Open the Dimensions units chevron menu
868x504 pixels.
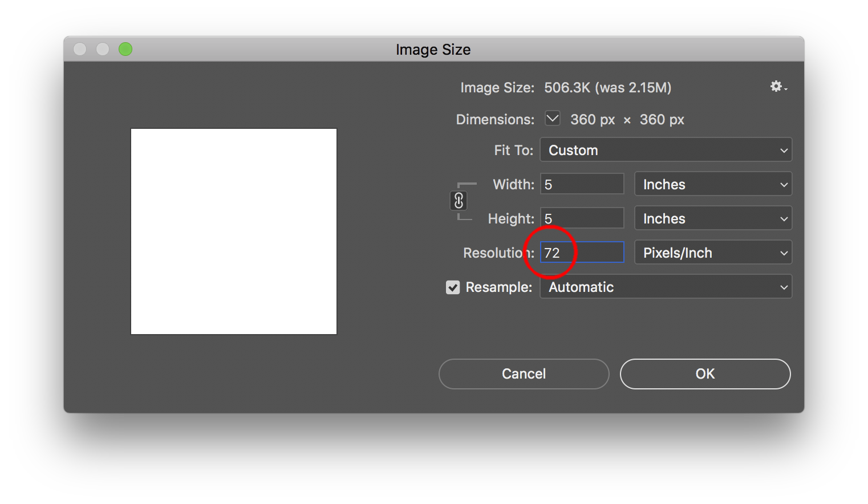click(552, 119)
